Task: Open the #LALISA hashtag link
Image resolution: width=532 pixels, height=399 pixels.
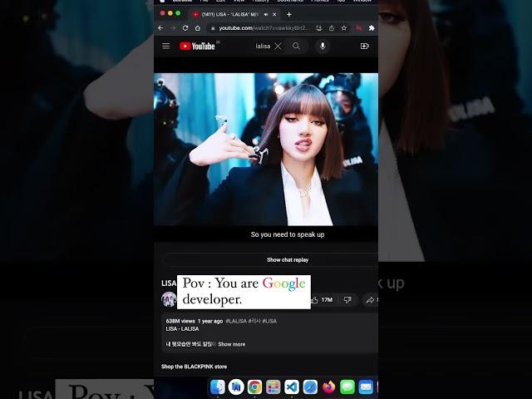Action: coord(236,321)
